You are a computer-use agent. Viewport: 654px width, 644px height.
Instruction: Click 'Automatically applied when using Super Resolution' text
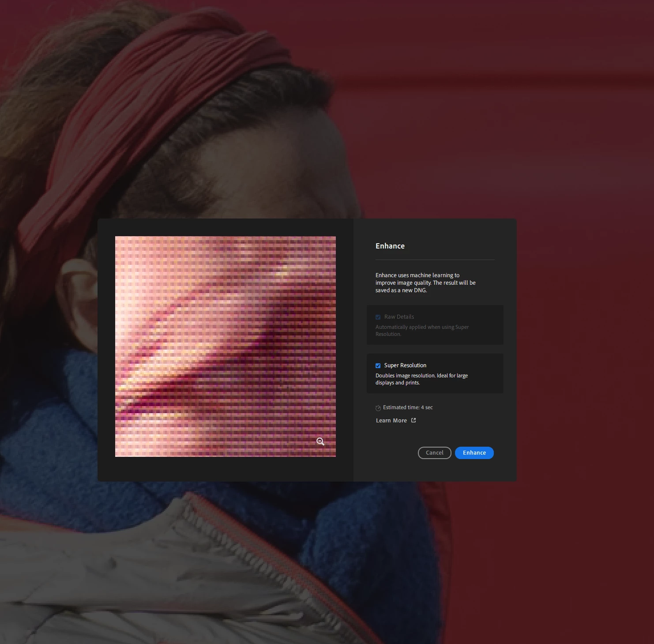pos(422,331)
